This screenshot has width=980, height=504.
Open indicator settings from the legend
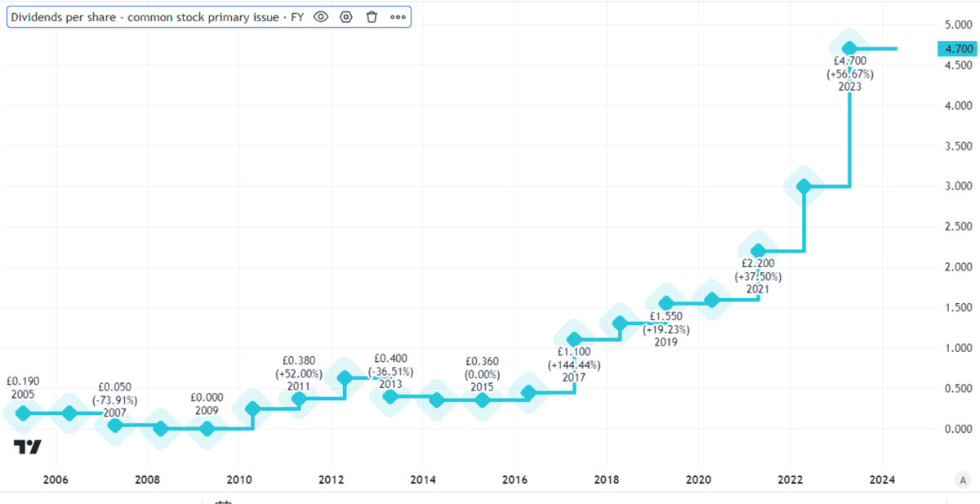[x=346, y=17]
